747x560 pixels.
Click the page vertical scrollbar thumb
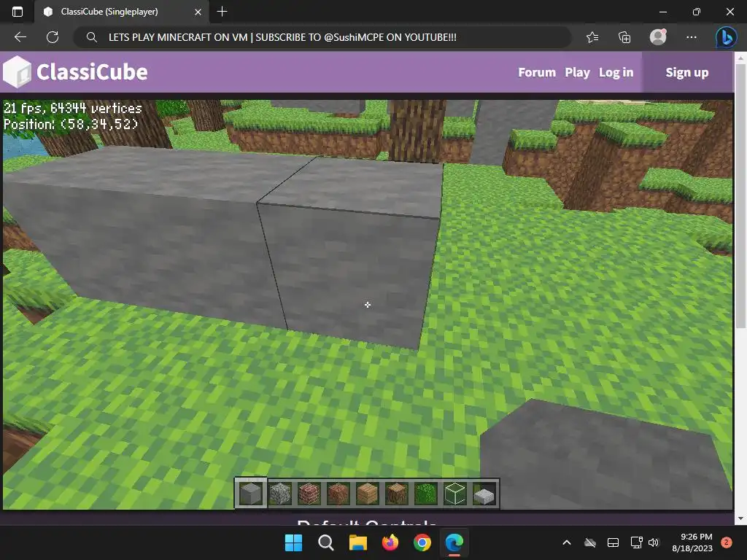(x=740, y=195)
